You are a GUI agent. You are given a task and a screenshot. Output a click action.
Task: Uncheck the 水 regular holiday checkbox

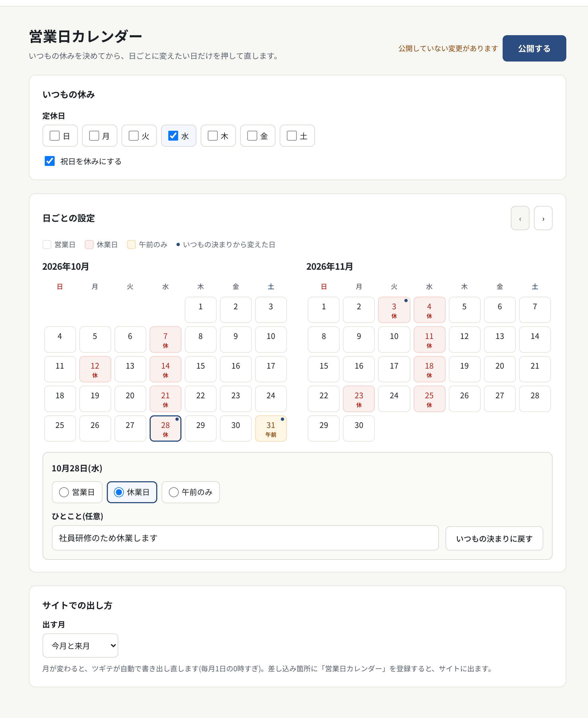pyautogui.click(x=173, y=136)
